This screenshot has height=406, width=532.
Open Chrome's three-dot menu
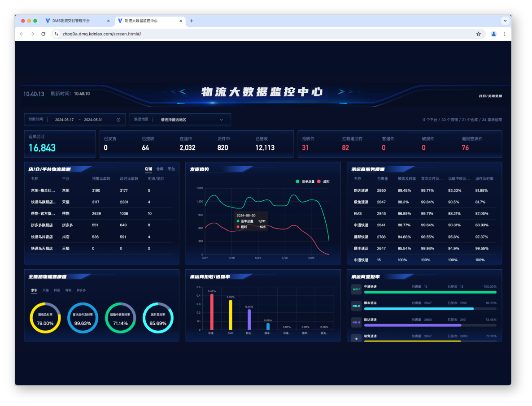(505, 34)
